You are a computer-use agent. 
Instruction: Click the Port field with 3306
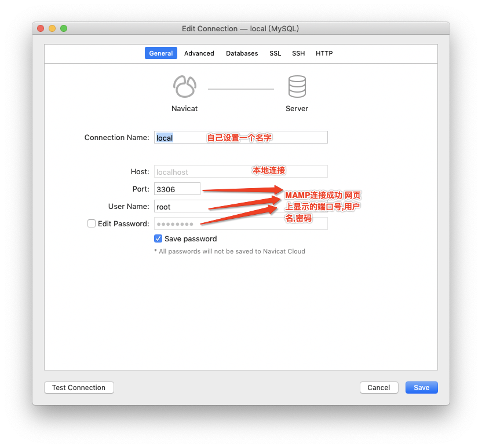click(x=177, y=189)
